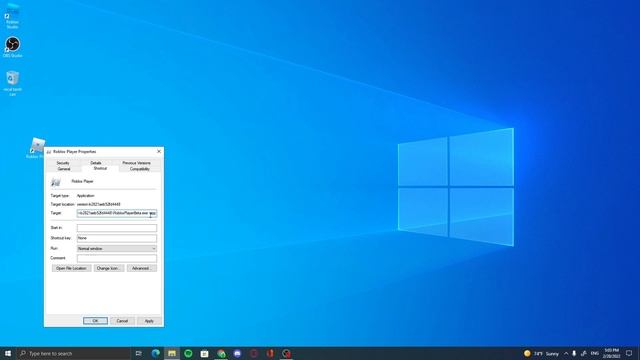Screen dimensions: 640x360
Task: Open Task View on taskbar
Action: click(139, 353)
